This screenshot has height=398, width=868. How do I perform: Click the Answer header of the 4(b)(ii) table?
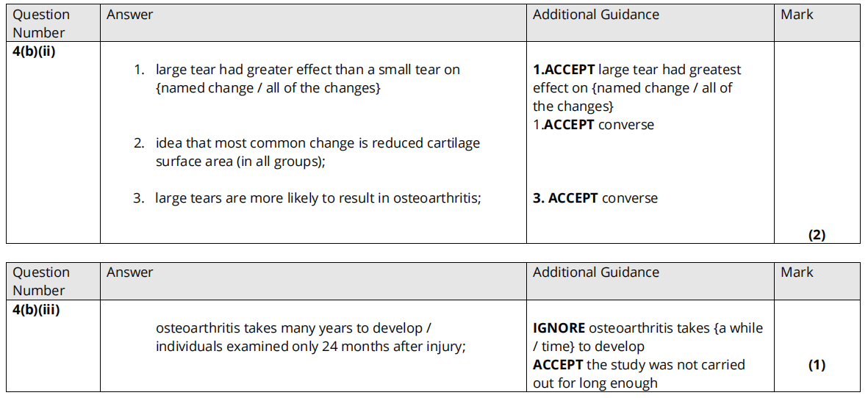pos(129,15)
